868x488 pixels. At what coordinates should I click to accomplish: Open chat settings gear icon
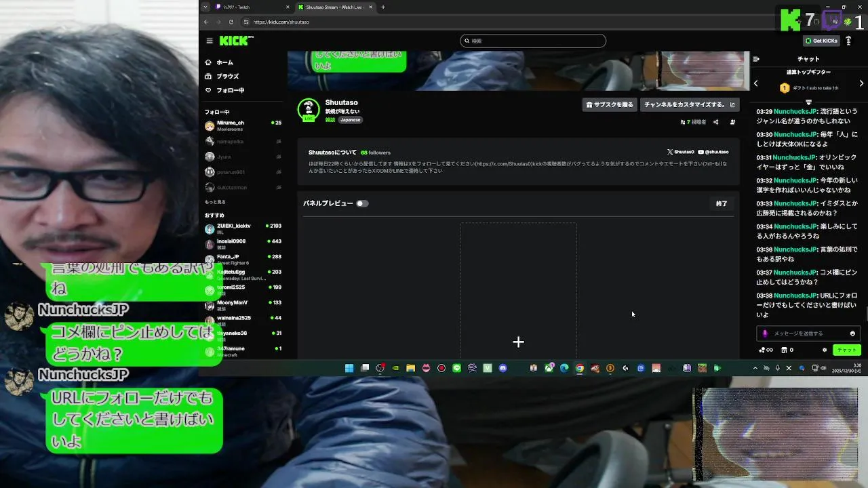(x=825, y=350)
